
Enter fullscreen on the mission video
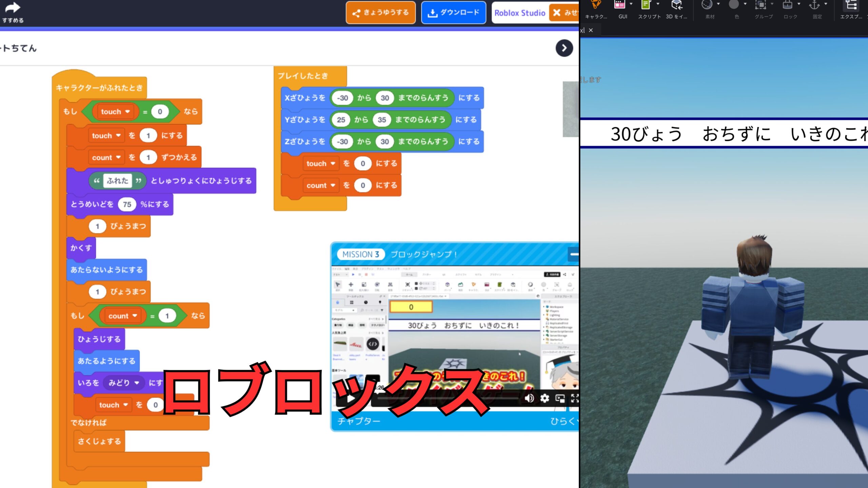574,398
